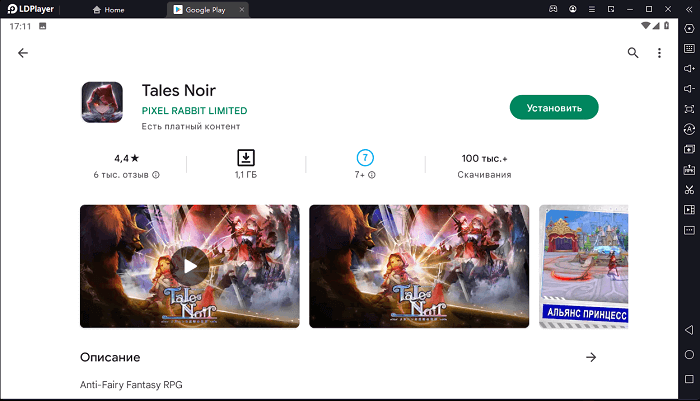The width and height of the screenshot is (700, 401).
Task: Toggle fullscreen from the sidebar
Action: click(x=689, y=109)
